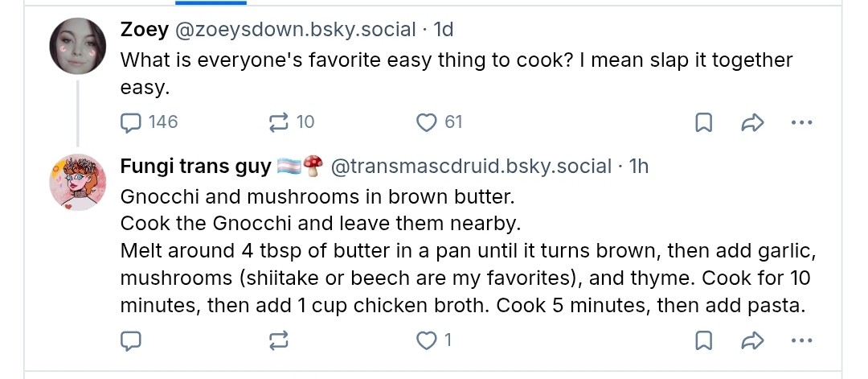Like the gnocchi recipe reply
The width and height of the screenshot is (868, 379).
point(434,340)
